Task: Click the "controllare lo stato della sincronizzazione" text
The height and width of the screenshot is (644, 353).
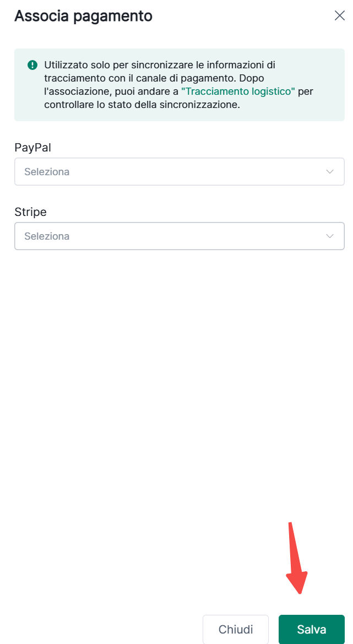Action: coord(142,104)
